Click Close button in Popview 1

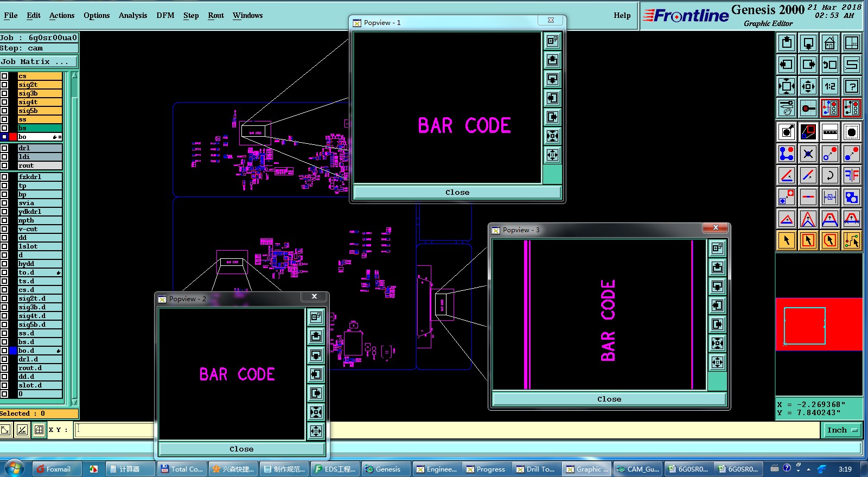(457, 192)
